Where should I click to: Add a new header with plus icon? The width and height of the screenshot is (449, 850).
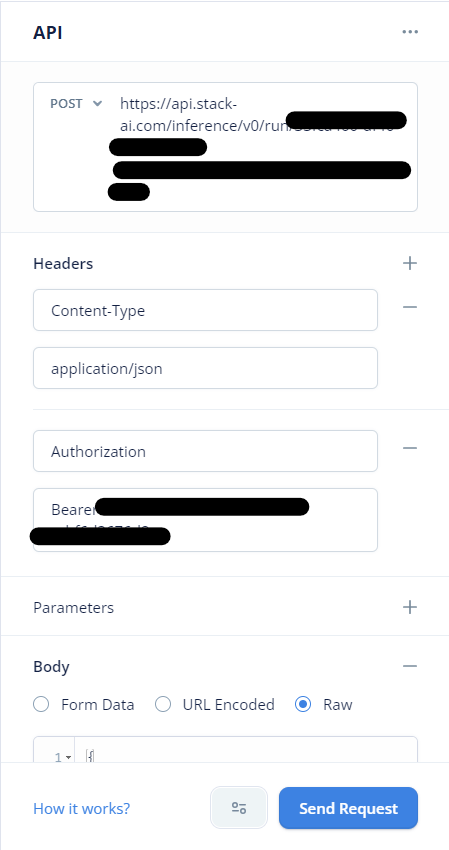tap(410, 263)
